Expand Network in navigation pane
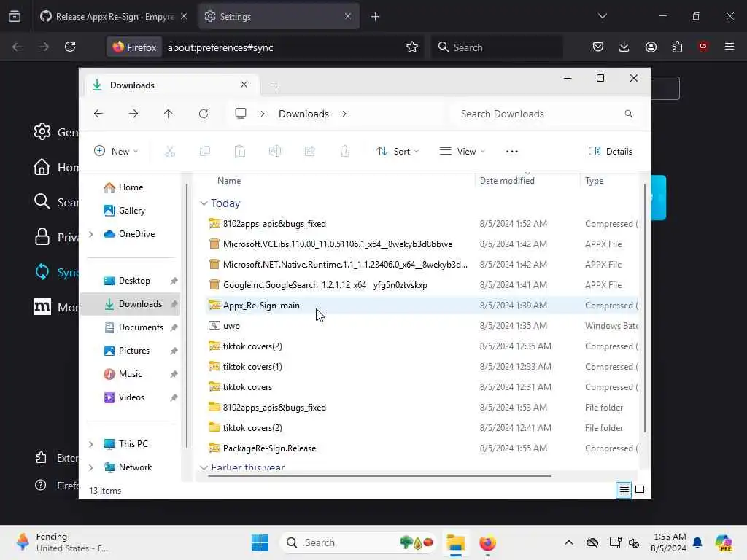 point(90,467)
